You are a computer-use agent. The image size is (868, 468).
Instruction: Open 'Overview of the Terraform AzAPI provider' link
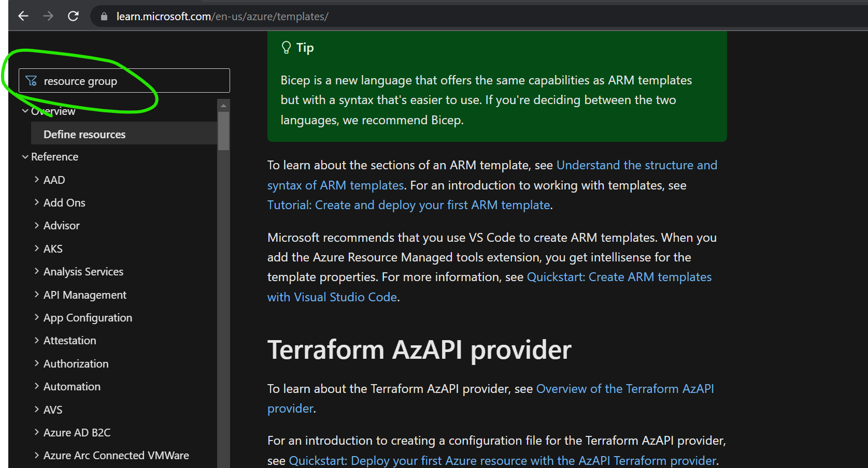click(x=491, y=398)
